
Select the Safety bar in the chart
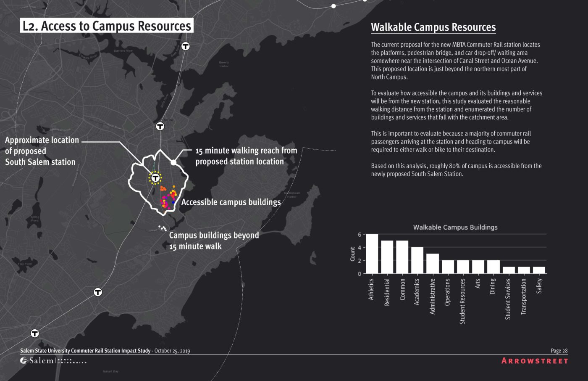point(539,270)
